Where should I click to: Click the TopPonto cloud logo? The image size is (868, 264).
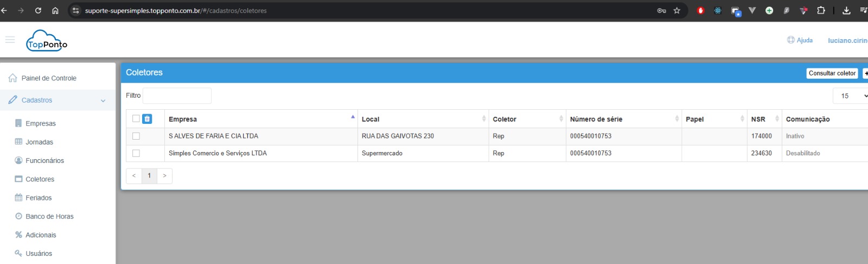(47, 41)
